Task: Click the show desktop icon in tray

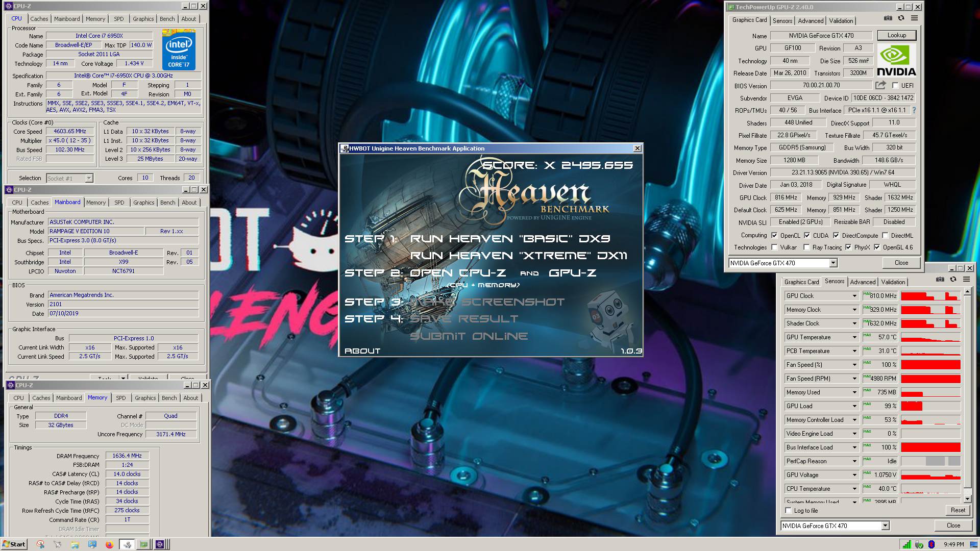Action: click(x=974, y=544)
